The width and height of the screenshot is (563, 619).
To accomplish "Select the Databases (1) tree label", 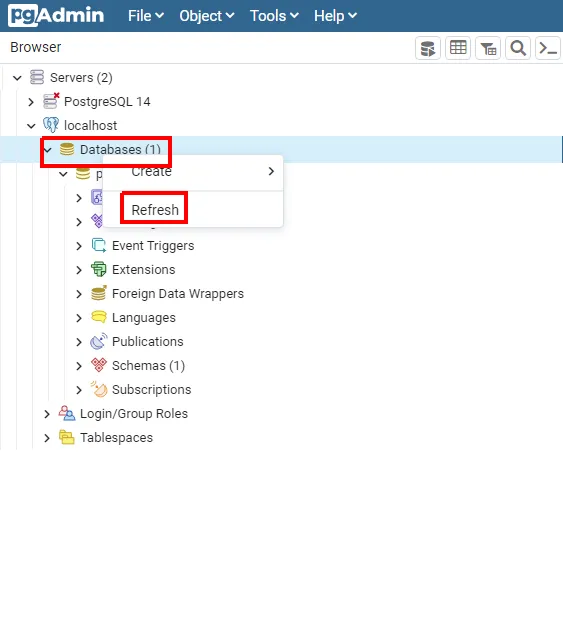I will [x=120, y=150].
